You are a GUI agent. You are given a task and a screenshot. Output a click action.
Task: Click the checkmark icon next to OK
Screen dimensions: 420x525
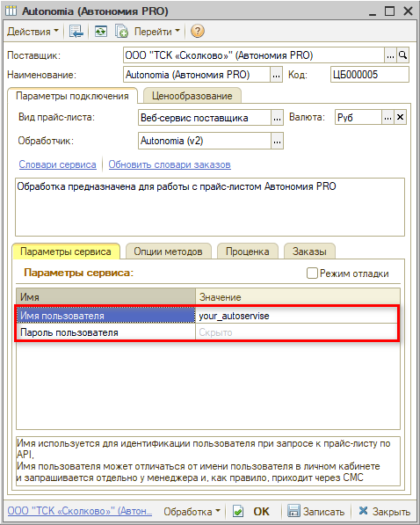pos(238,511)
